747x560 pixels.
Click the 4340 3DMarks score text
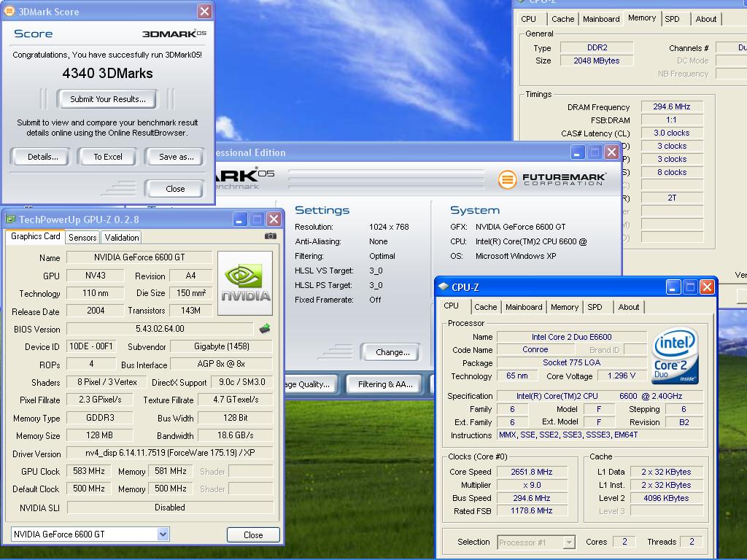[108, 74]
